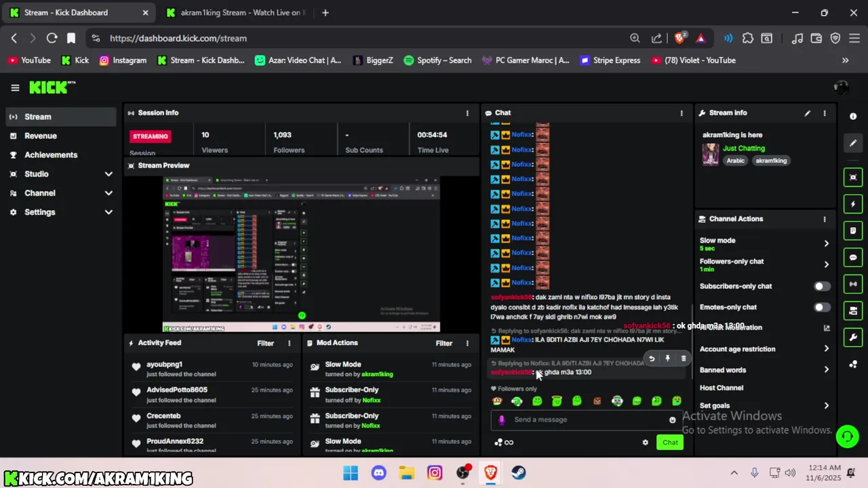
Task: Open the Activity Feed three-dot menu
Action: (290, 344)
